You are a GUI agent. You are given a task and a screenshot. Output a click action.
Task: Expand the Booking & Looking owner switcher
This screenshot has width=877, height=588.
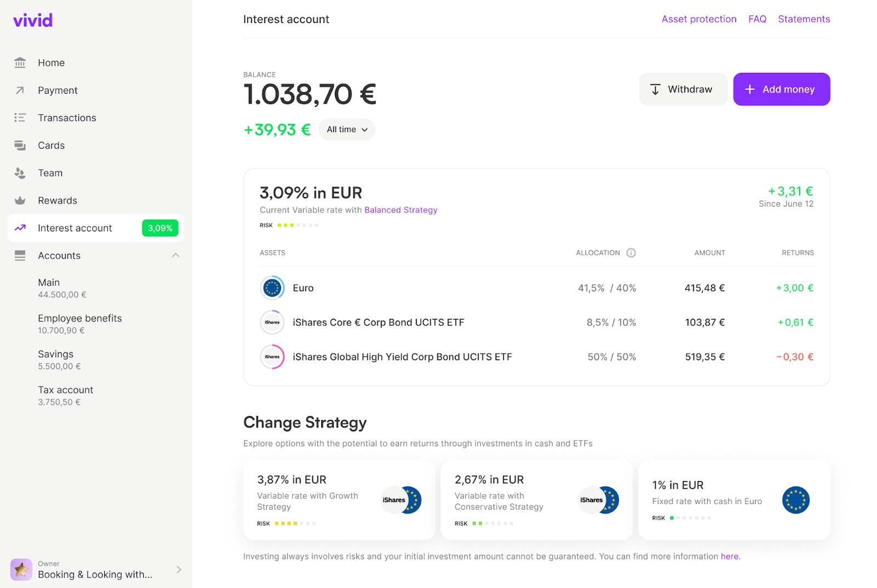(x=179, y=570)
